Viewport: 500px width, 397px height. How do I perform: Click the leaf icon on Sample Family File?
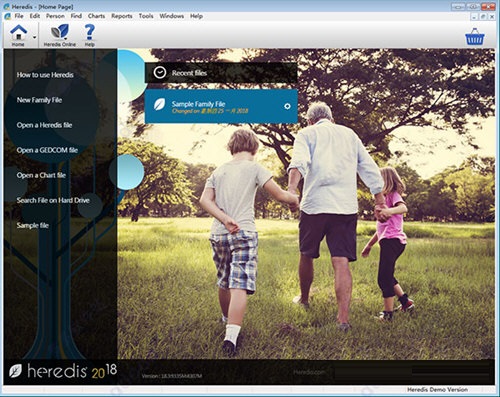(160, 104)
